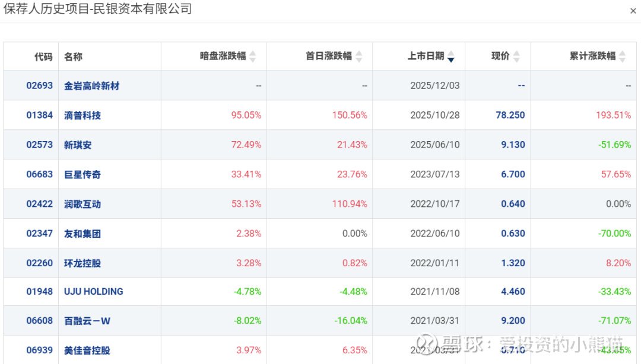Sort by 首日涨跌幅 column arrows
This screenshot has width=641, height=364.
point(359,56)
